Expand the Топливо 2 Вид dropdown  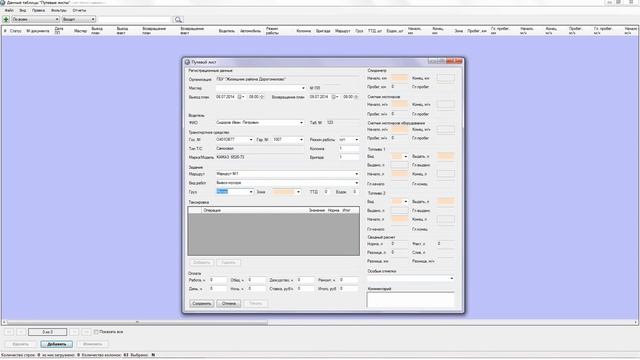pos(405,202)
